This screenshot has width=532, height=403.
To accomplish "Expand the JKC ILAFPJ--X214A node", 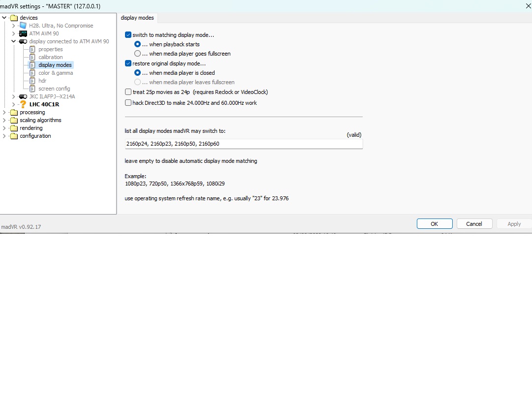I will pyautogui.click(x=13, y=96).
